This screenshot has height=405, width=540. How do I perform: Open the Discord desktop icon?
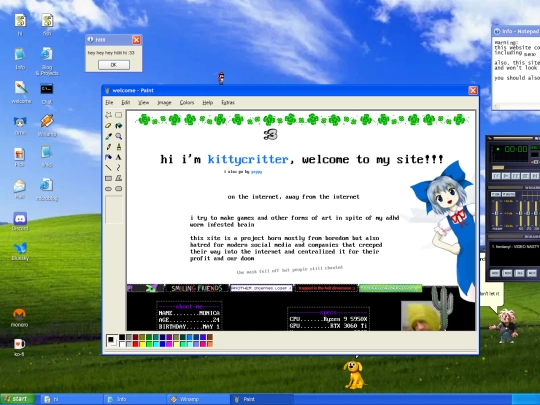[20, 221]
